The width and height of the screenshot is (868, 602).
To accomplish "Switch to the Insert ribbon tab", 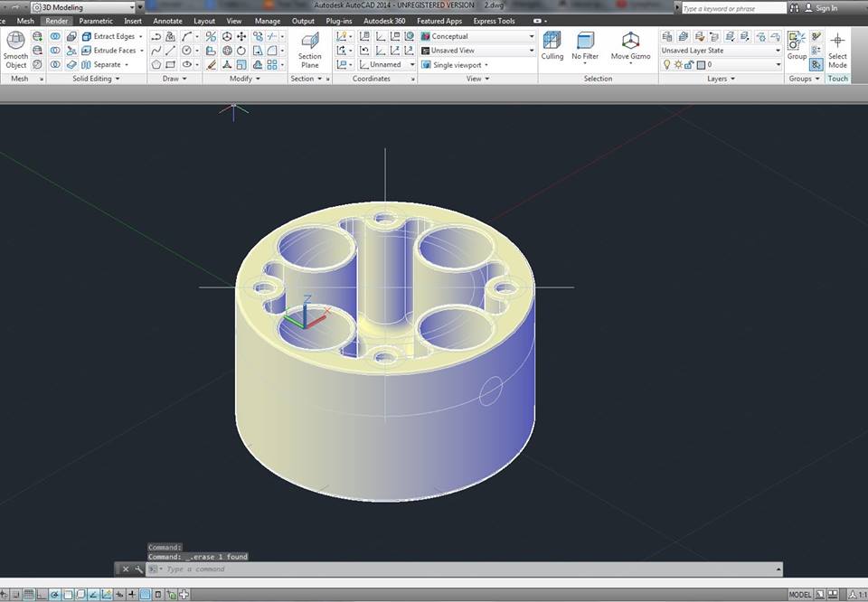I will [133, 21].
